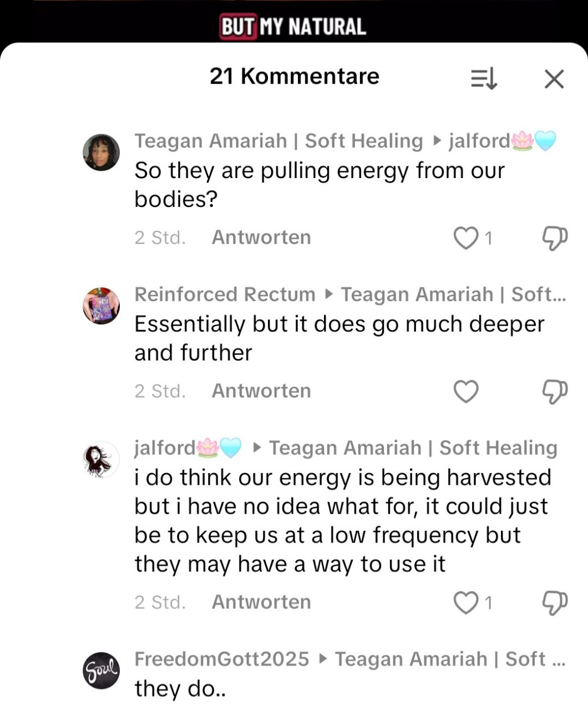Open jalford's profile avatar
This screenshot has width=588, height=710.
(x=101, y=460)
